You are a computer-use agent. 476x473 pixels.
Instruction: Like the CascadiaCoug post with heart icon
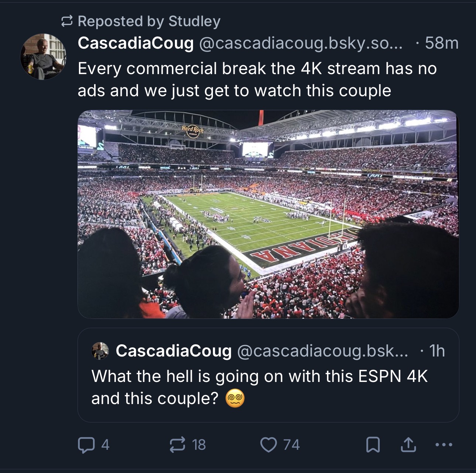(268, 445)
